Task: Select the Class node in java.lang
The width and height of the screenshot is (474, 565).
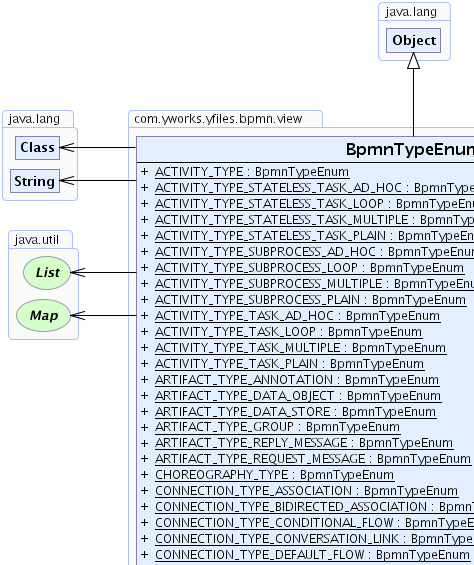Action: pos(37,147)
